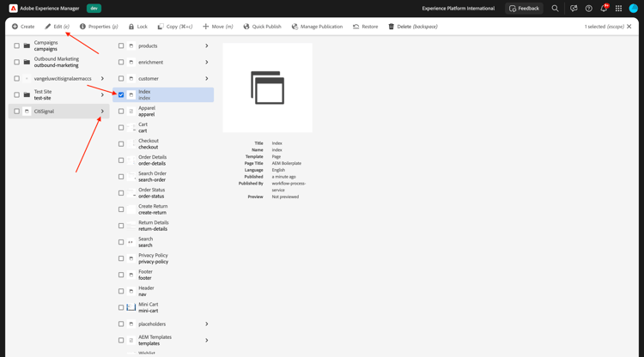Click the Delete trash icon
This screenshot has height=357, width=644.
point(391,27)
